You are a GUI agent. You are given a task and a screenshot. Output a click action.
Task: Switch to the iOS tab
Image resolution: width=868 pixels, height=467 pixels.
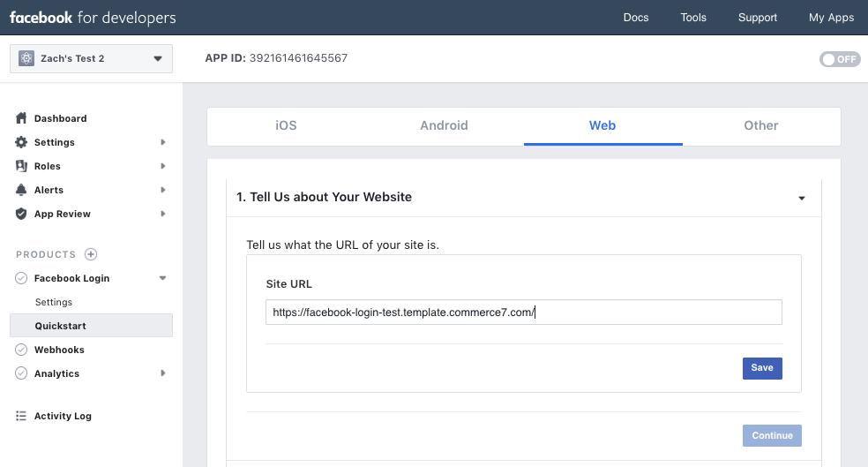(286, 125)
